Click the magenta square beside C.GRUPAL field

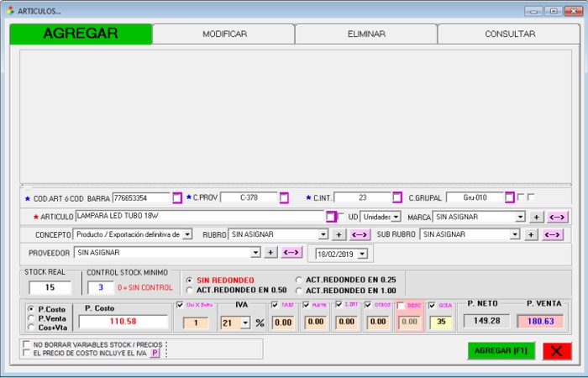coord(509,198)
